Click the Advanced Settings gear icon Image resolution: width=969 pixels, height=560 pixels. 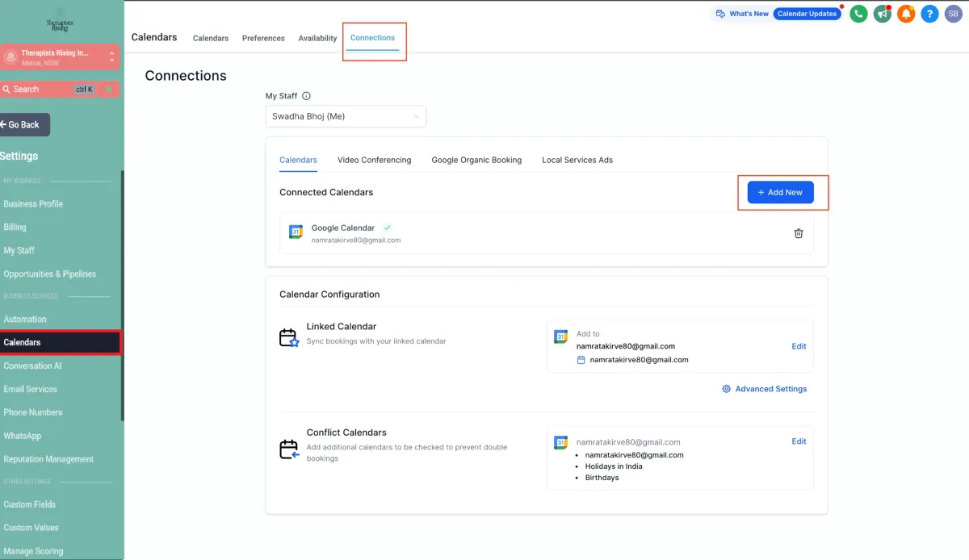coord(727,389)
